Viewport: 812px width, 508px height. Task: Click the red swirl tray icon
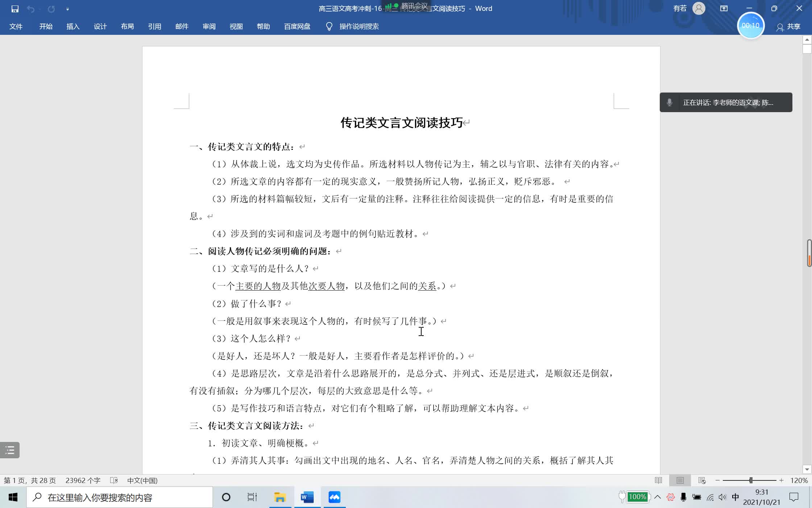pyautogui.click(x=670, y=497)
